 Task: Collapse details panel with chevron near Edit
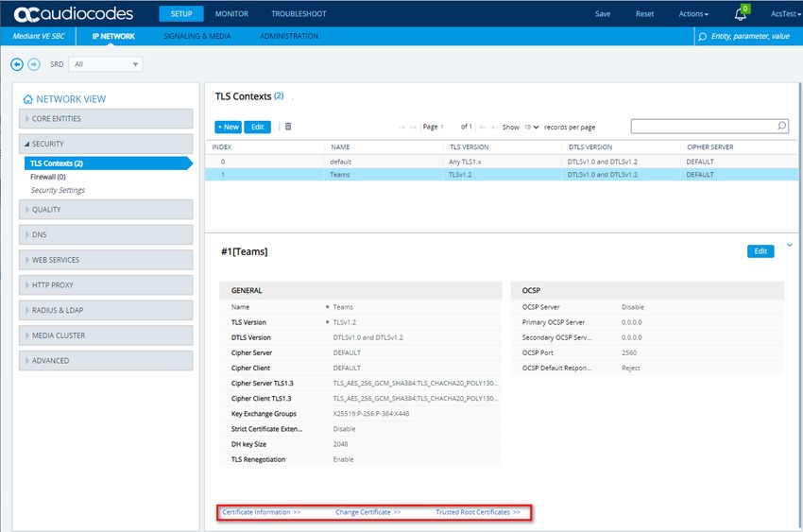(x=790, y=245)
